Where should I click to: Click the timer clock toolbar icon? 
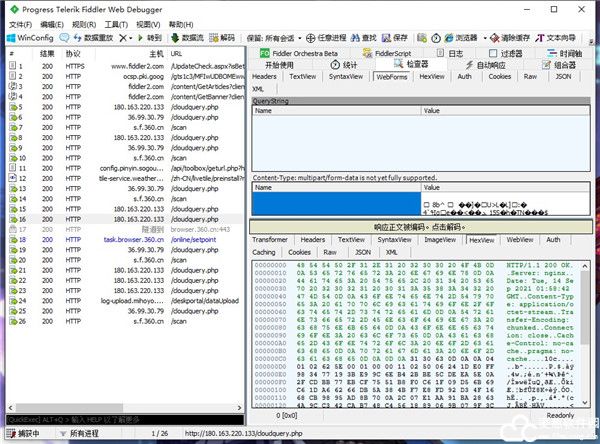[436, 38]
